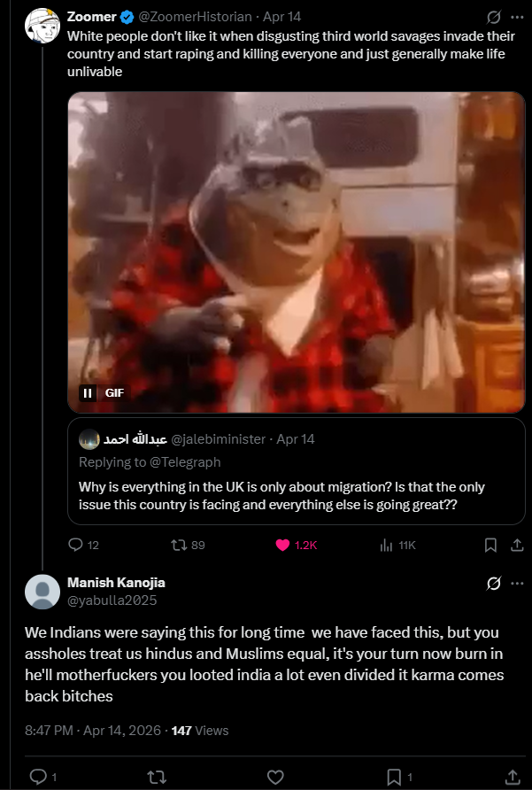Open Grok icon on Zoomer's post
532x790 pixels.
(x=493, y=17)
